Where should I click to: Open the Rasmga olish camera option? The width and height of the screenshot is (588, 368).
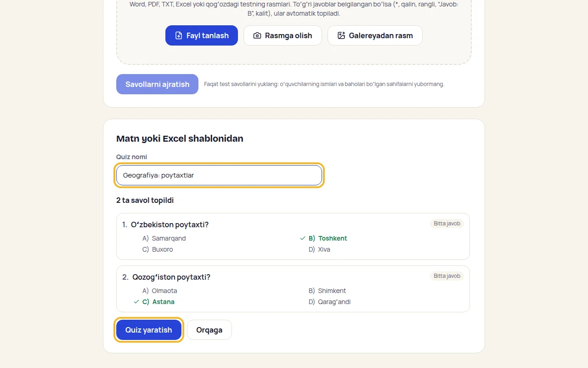(283, 35)
